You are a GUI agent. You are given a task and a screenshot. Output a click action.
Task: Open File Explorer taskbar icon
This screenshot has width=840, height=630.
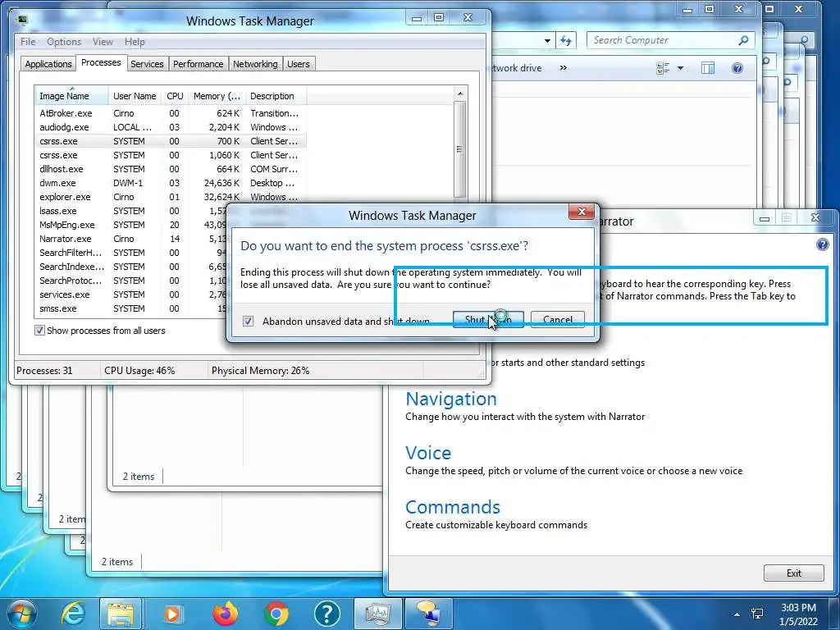(x=121, y=614)
